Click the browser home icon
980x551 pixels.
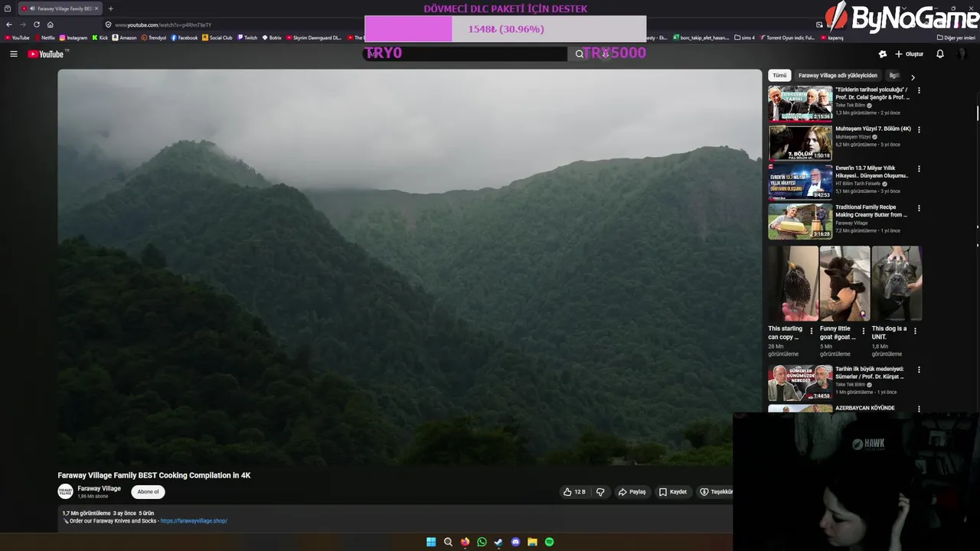[50, 24]
